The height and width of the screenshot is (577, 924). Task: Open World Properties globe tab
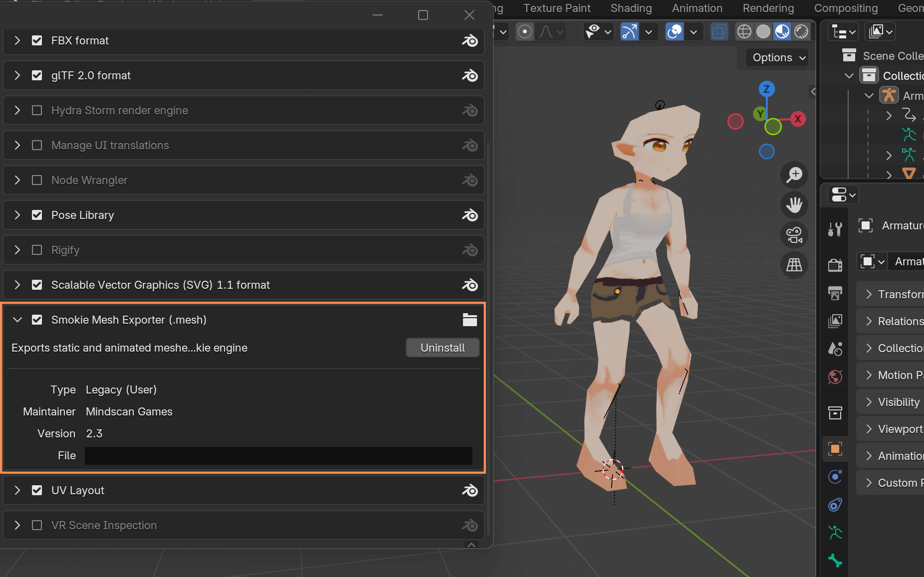pos(835,378)
